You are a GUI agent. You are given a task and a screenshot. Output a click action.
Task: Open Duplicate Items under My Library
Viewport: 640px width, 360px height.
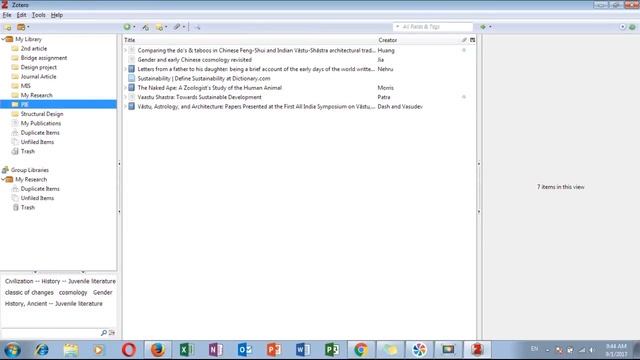(40, 133)
